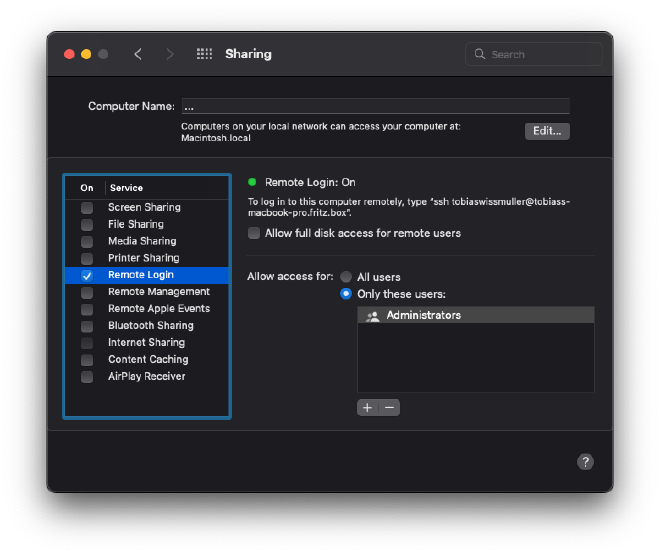Uncheck the Remote Login service checkbox

(x=87, y=275)
